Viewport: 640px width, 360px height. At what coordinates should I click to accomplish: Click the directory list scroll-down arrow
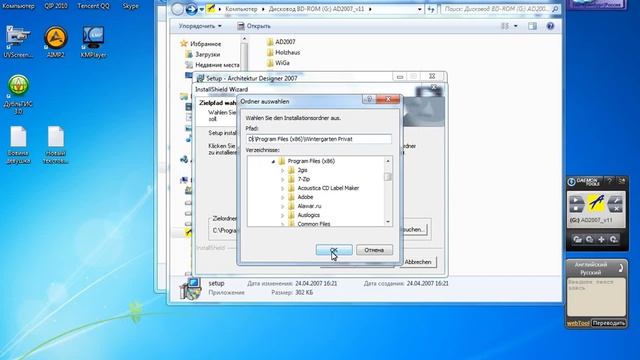[388, 222]
